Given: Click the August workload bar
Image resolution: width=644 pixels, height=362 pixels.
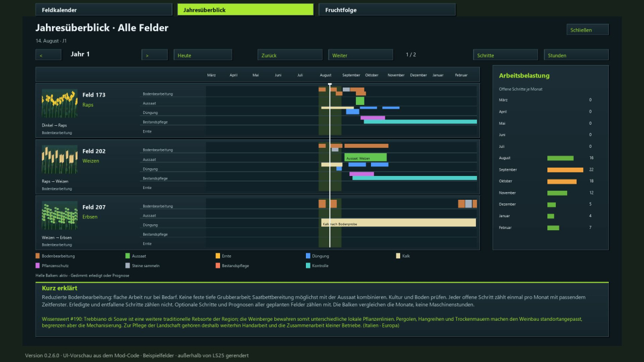Looking at the screenshot, I should 560,158.
